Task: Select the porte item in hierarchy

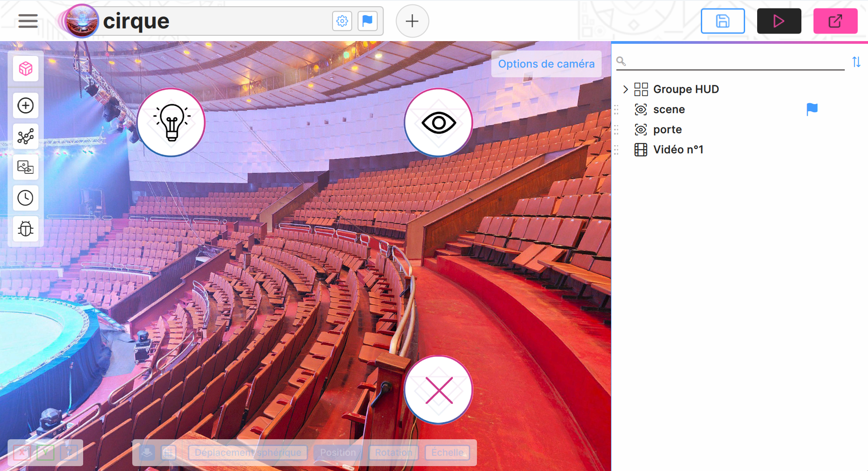Action: (667, 130)
